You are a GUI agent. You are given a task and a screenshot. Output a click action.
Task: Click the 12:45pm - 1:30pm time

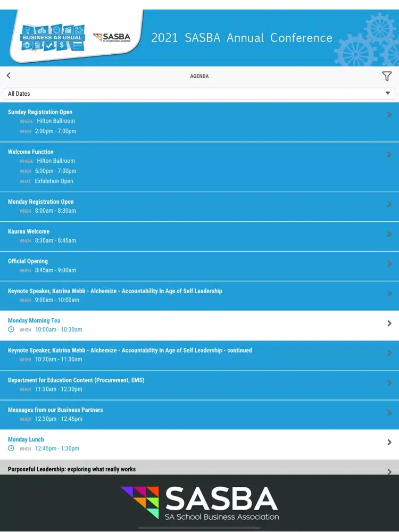tap(57, 448)
